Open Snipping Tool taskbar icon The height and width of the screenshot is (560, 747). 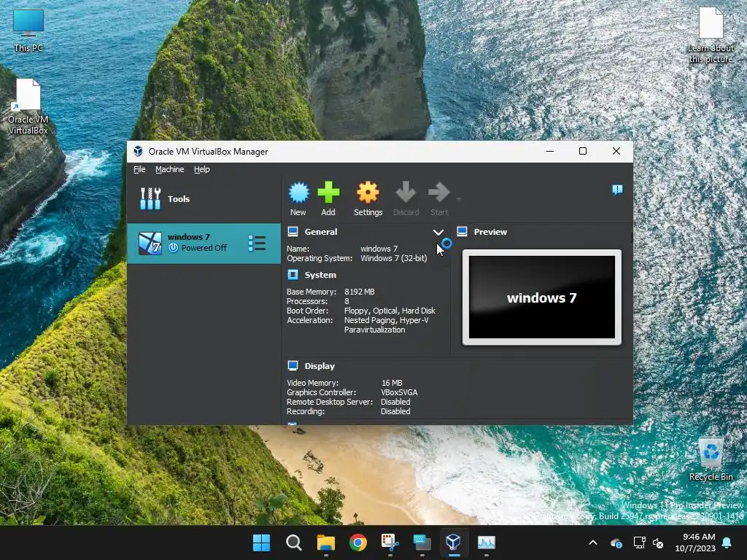390,542
